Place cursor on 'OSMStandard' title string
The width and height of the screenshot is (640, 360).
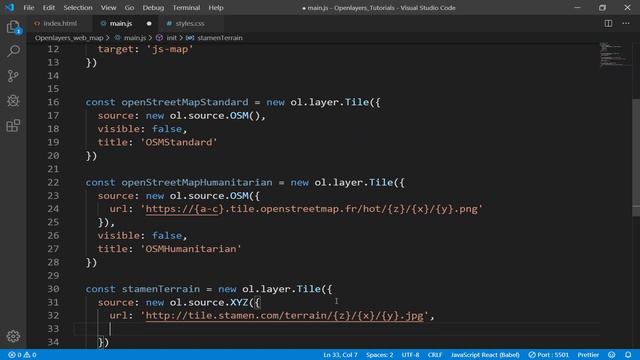pyautogui.click(x=179, y=142)
